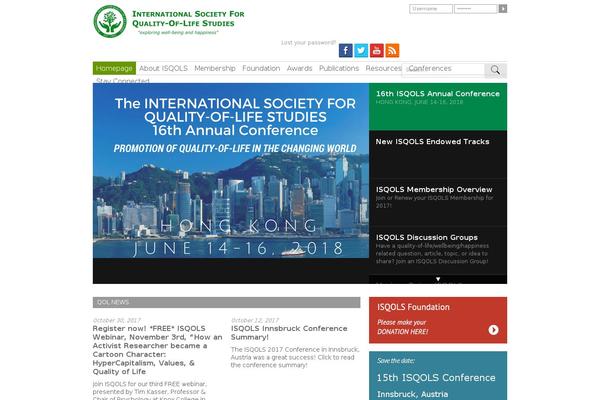Select the 16th ISQOLS Annual Conference slide
Screen dimensions: 600x400
(x=438, y=106)
